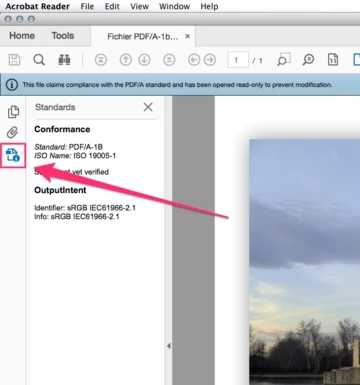The width and height of the screenshot is (360, 385).
Task: Switch to the Tools tab
Action: pyautogui.click(x=63, y=36)
